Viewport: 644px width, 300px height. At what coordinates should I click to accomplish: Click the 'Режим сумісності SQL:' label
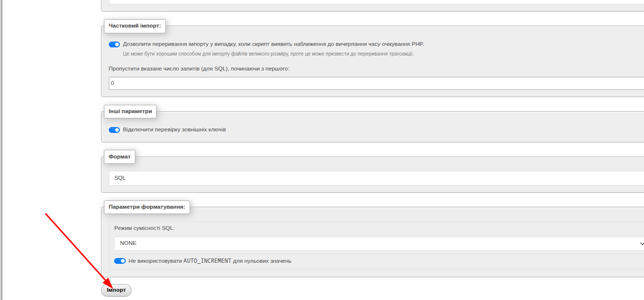pyautogui.click(x=145, y=228)
